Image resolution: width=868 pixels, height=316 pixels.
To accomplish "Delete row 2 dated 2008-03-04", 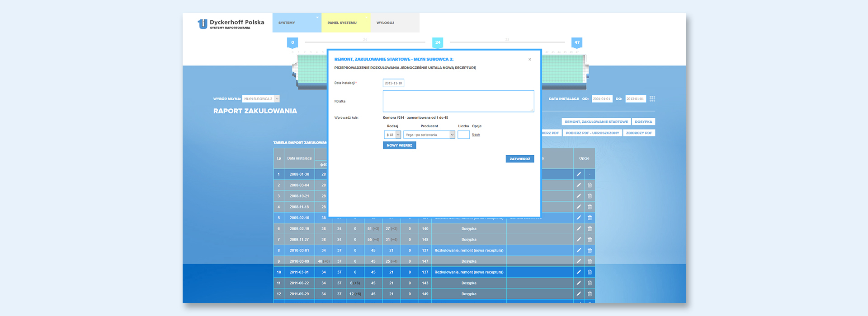I will pyautogui.click(x=590, y=185).
